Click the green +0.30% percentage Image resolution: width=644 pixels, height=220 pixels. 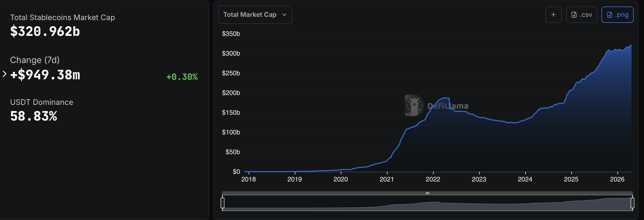point(182,77)
